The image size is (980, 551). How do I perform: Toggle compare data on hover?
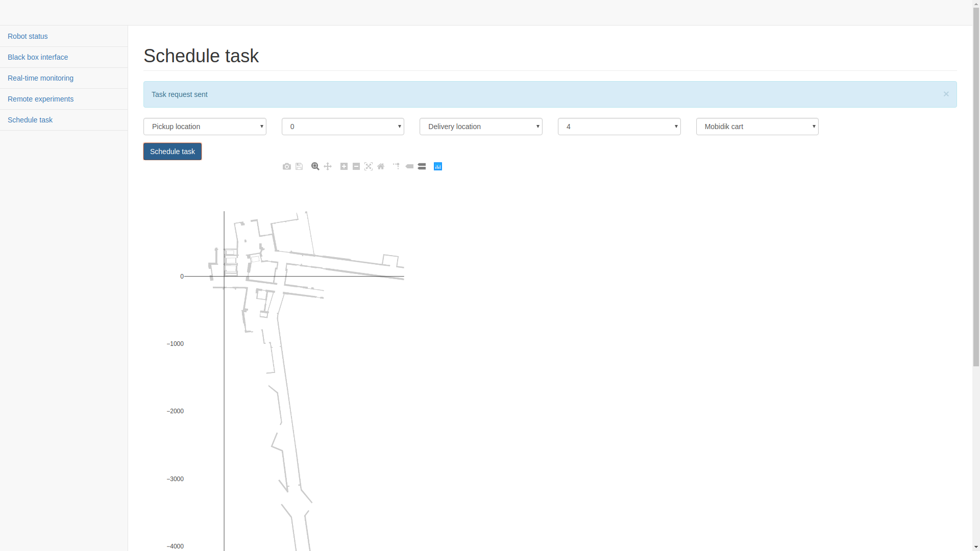coord(422,166)
